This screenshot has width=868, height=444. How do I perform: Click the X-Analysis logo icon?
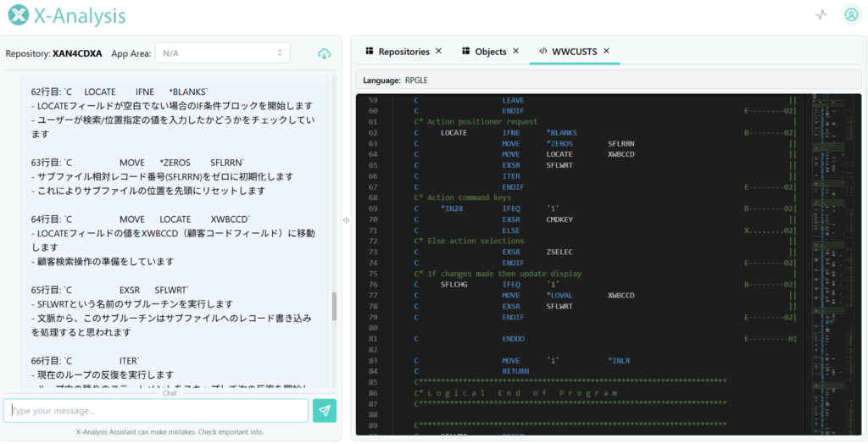[x=19, y=16]
